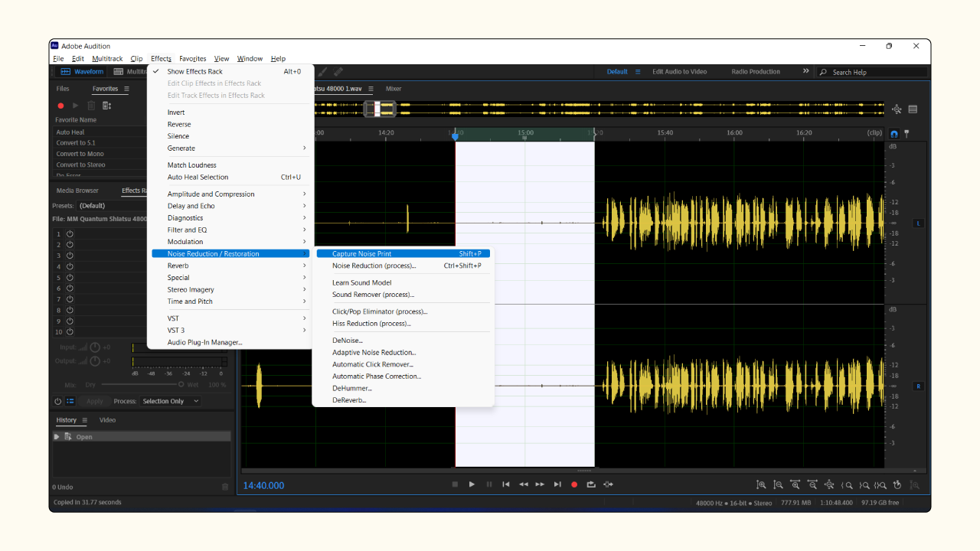This screenshot has height=551, width=980.
Task: Click Zoom Out Full icon in zoom toolbar
Action: tap(829, 485)
